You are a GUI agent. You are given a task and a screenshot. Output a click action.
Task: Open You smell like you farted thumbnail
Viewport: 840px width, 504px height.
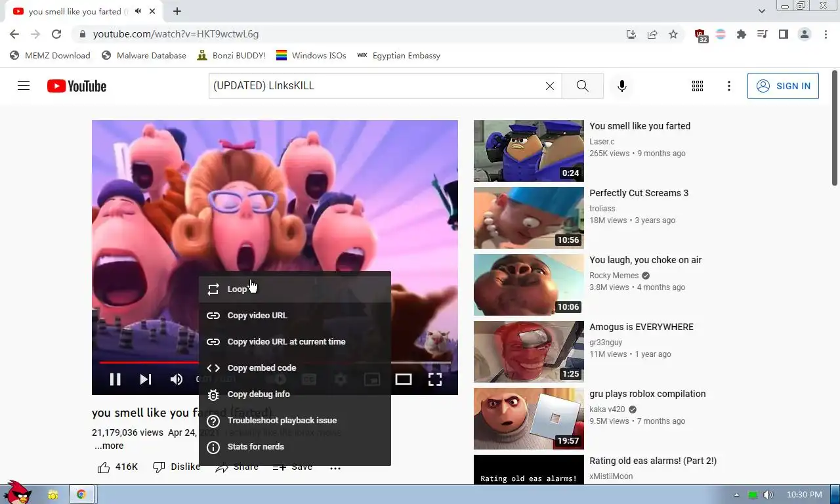[529, 151]
